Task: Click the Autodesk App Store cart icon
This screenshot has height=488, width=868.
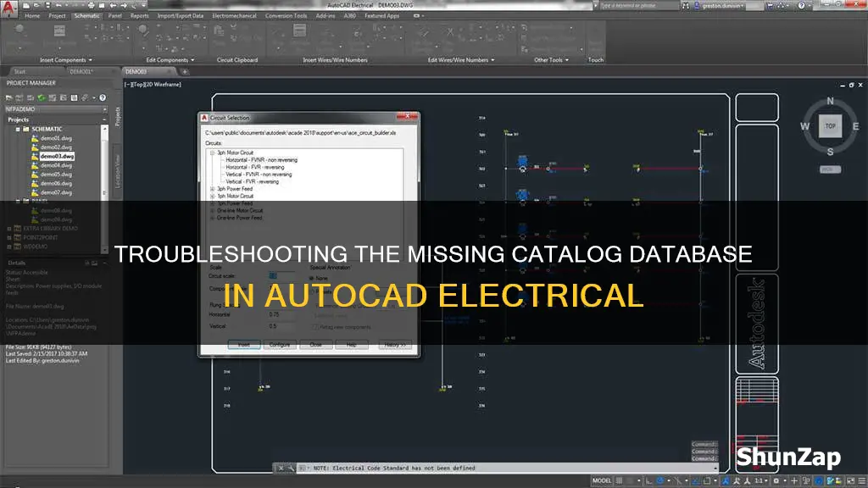Action: (770, 6)
